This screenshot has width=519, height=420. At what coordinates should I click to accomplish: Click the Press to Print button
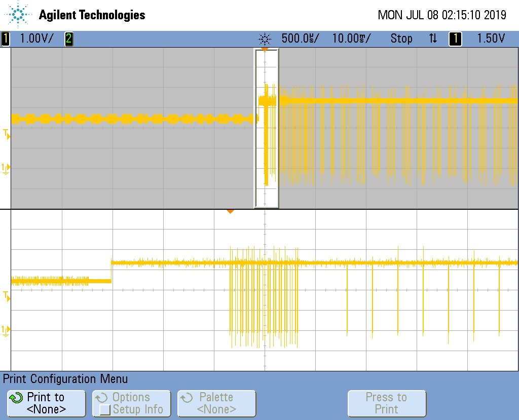387,403
